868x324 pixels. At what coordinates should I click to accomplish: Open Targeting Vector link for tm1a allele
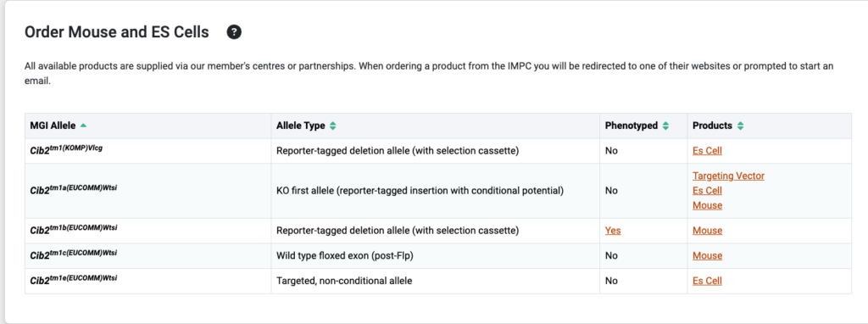(x=728, y=176)
